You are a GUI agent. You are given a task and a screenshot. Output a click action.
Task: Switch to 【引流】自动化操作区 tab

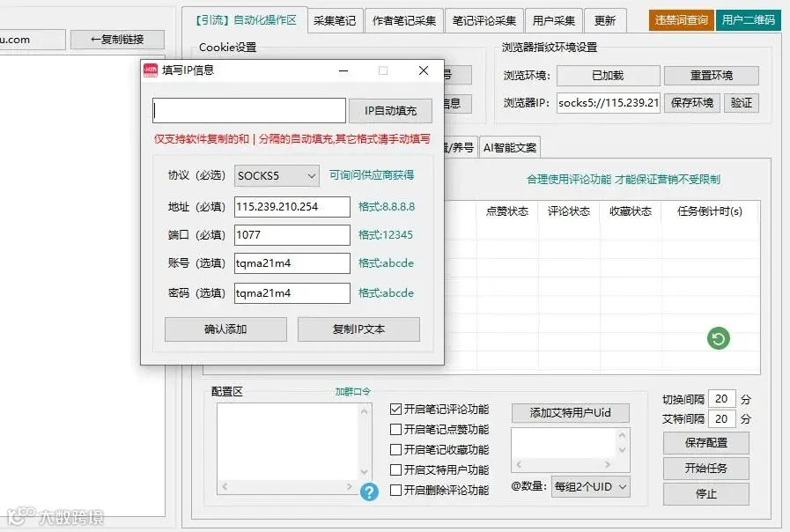[x=245, y=20]
